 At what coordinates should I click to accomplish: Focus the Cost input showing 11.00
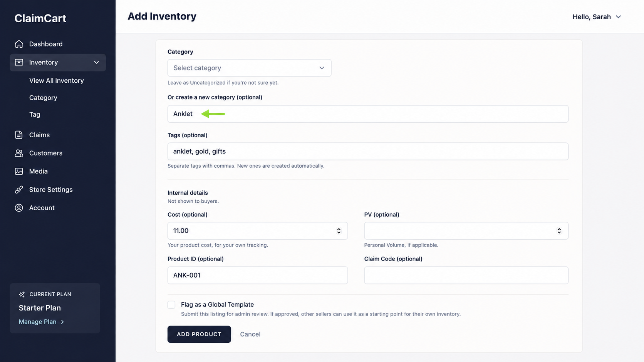[x=258, y=231]
